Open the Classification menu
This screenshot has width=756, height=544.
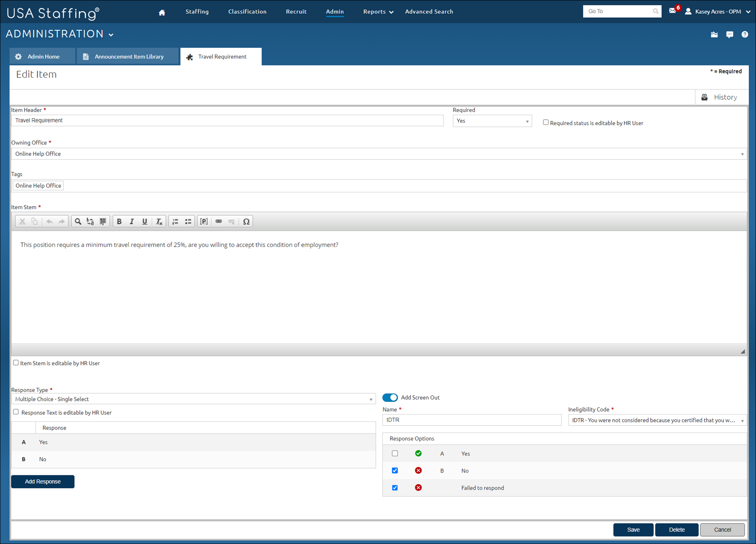[247, 12]
